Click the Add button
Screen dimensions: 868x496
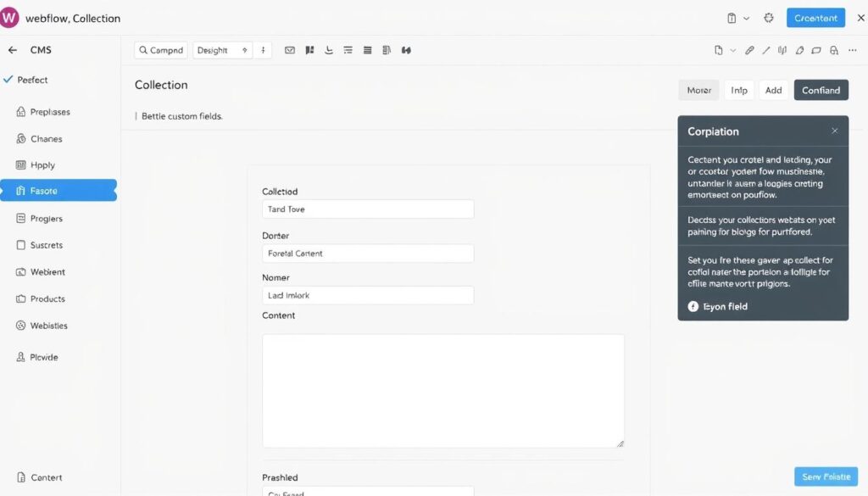coord(773,90)
